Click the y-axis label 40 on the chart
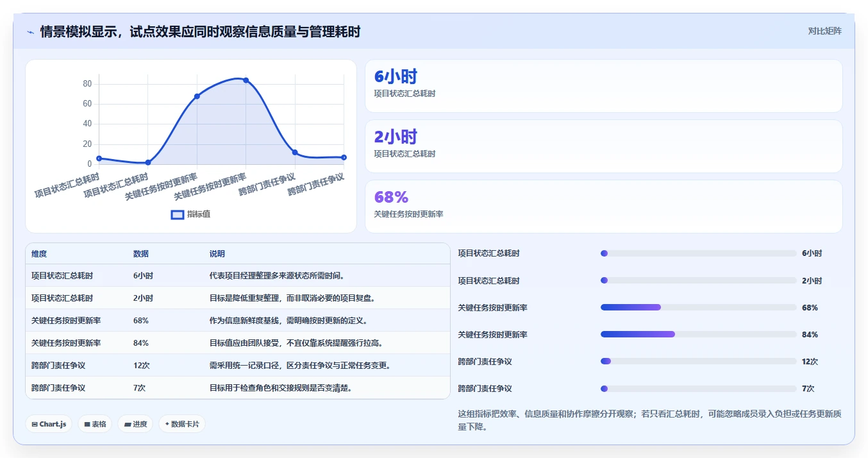868x458 pixels. 87,124
